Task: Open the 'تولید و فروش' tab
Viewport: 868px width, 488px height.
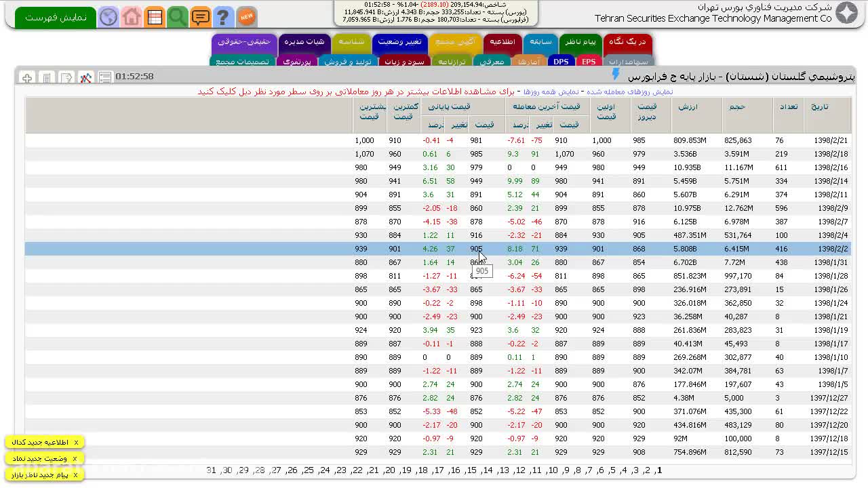Action: pyautogui.click(x=347, y=62)
